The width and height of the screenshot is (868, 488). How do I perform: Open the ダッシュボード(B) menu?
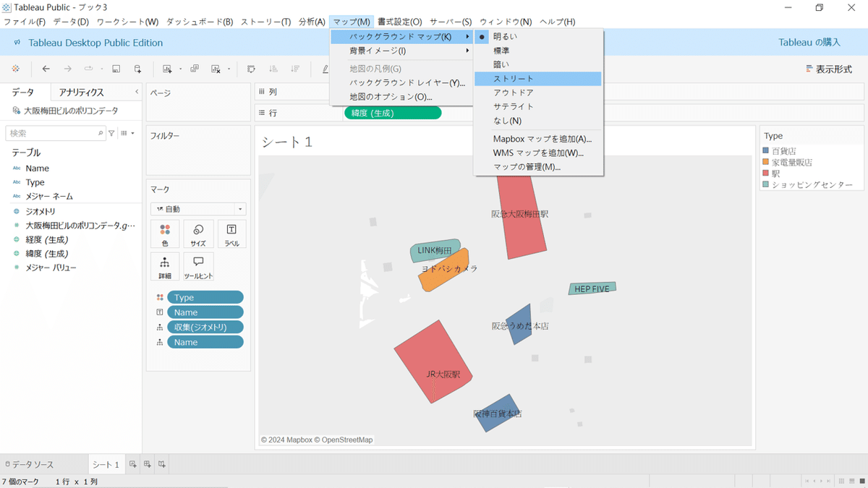coord(200,22)
